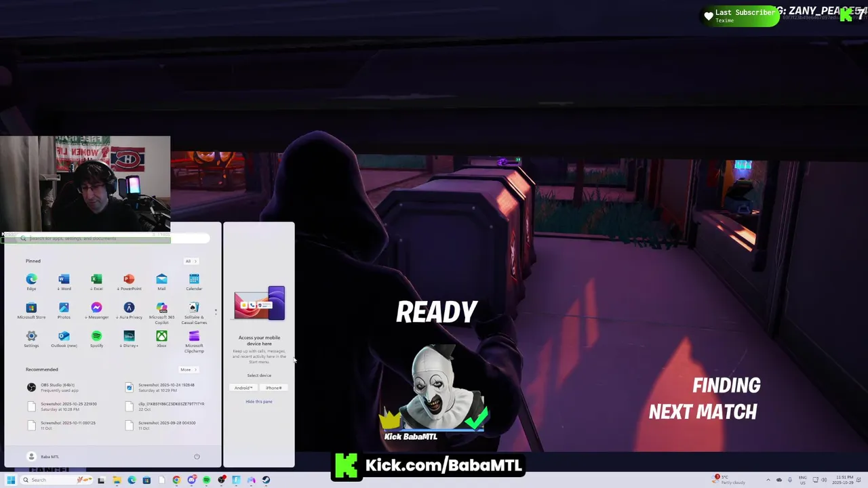
Task: Select iPhone device option
Action: point(274,388)
